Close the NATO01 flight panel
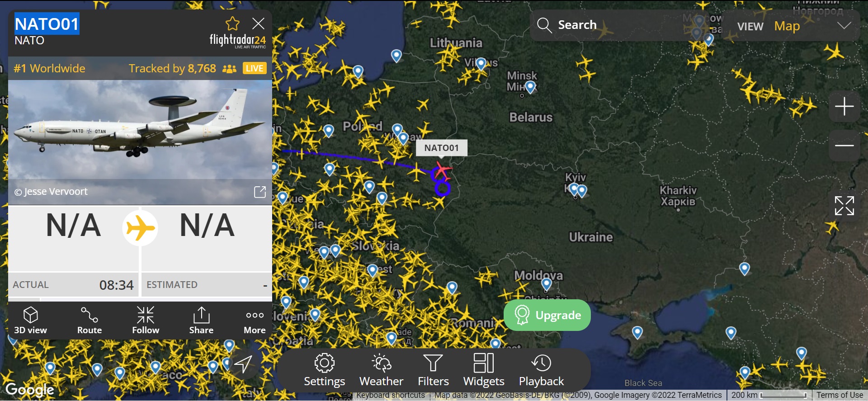This screenshot has height=401, width=868. [x=258, y=24]
